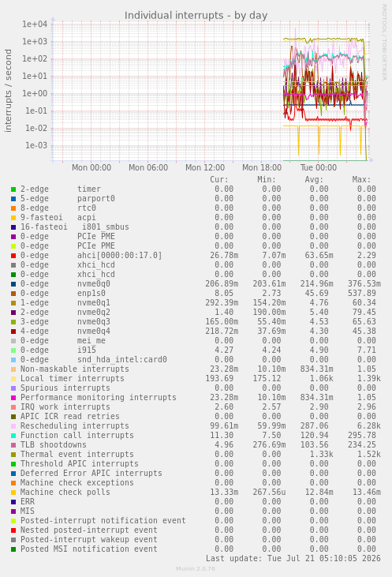The image size is (392, 577).
Task: Click the 'i801_smbus' legend entry
Action: click(105, 227)
